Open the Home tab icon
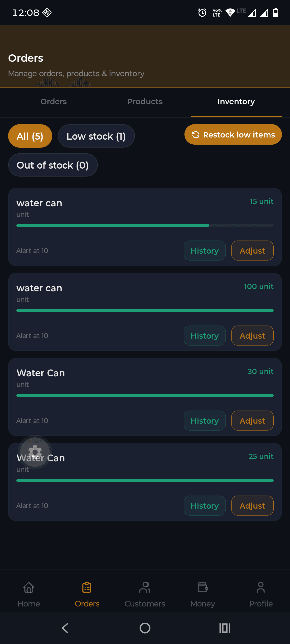The height and width of the screenshot is (644, 290). pos(29,587)
